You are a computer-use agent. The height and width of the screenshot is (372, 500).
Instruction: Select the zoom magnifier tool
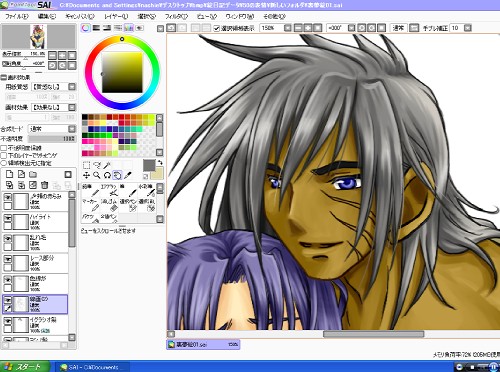click(97, 175)
